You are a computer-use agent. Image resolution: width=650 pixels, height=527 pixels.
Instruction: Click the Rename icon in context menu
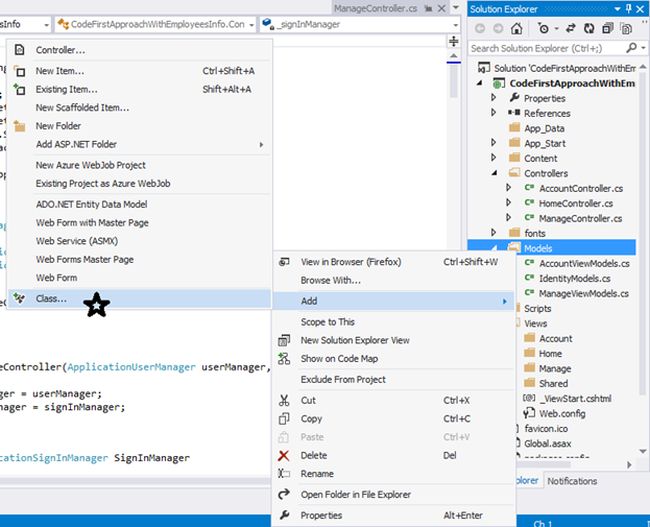pos(284,474)
